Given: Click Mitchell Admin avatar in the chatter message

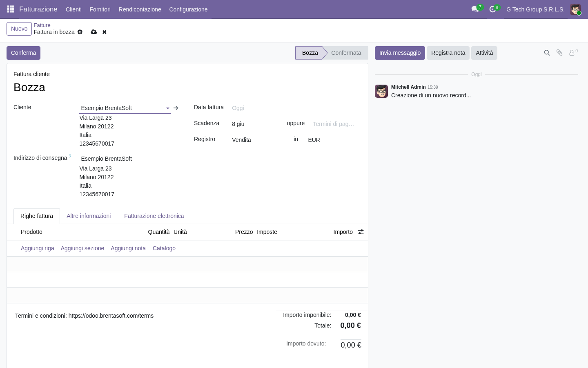Looking at the screenshot, I should click(x=381, y=91).
